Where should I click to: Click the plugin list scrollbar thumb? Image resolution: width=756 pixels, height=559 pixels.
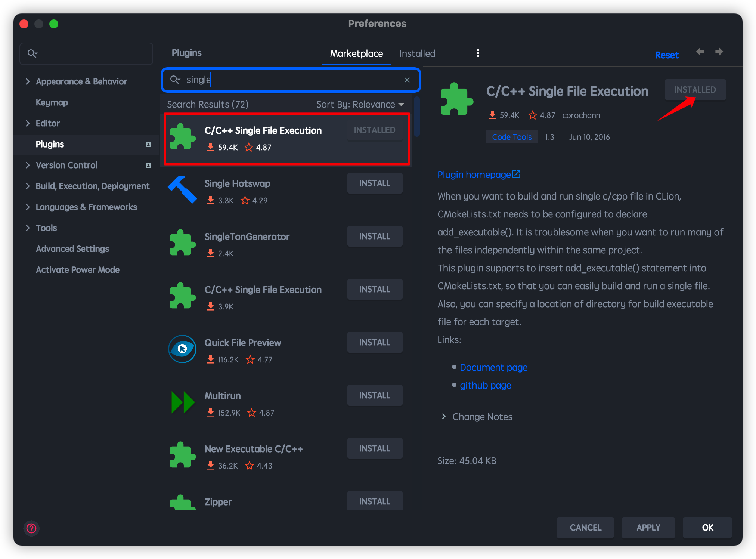click(416, 117)
